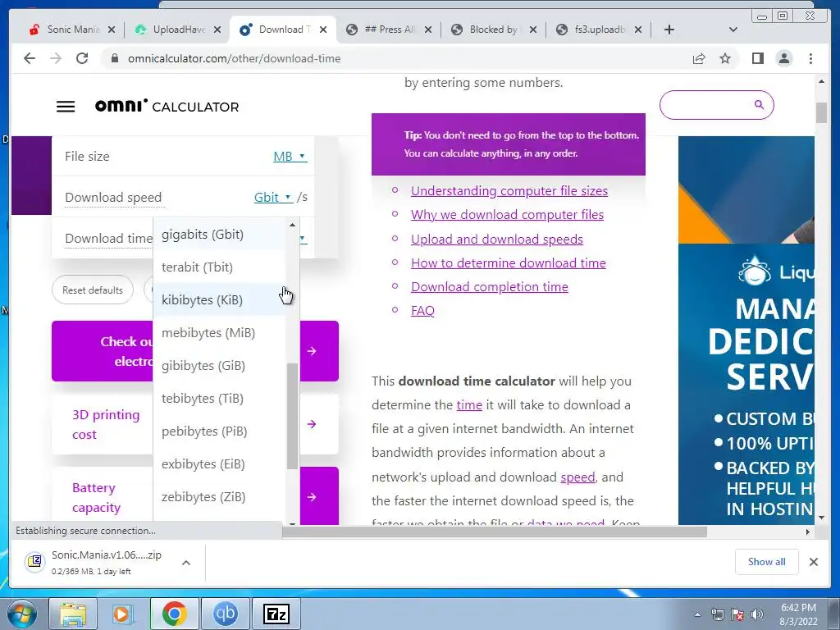Viewport: 840px width, 630px height.
Task: Click the page vertical scrollbar thumb
Action: [x=820, y=113]
